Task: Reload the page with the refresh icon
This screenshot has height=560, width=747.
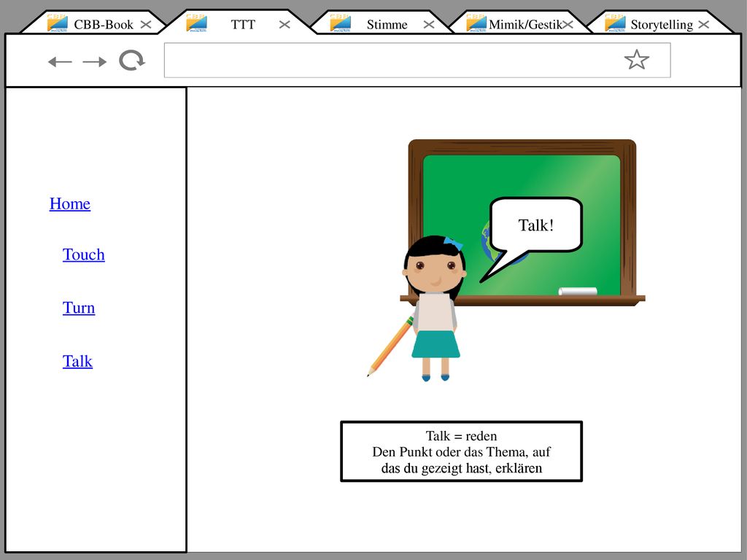Action: 132,61
